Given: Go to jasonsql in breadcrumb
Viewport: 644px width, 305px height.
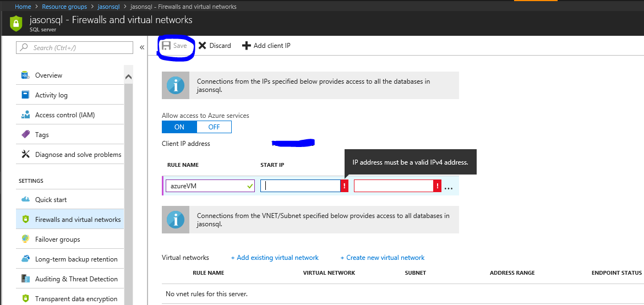Looking at the screenshot, I should click(x=109, y=7).
